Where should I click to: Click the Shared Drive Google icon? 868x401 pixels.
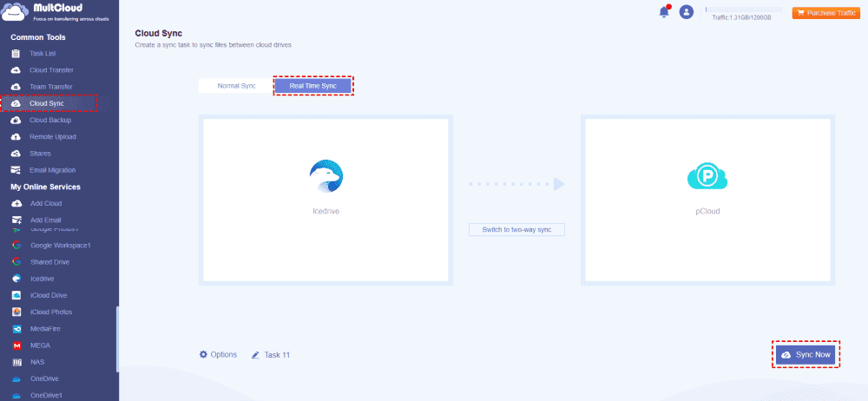(17, 261)
